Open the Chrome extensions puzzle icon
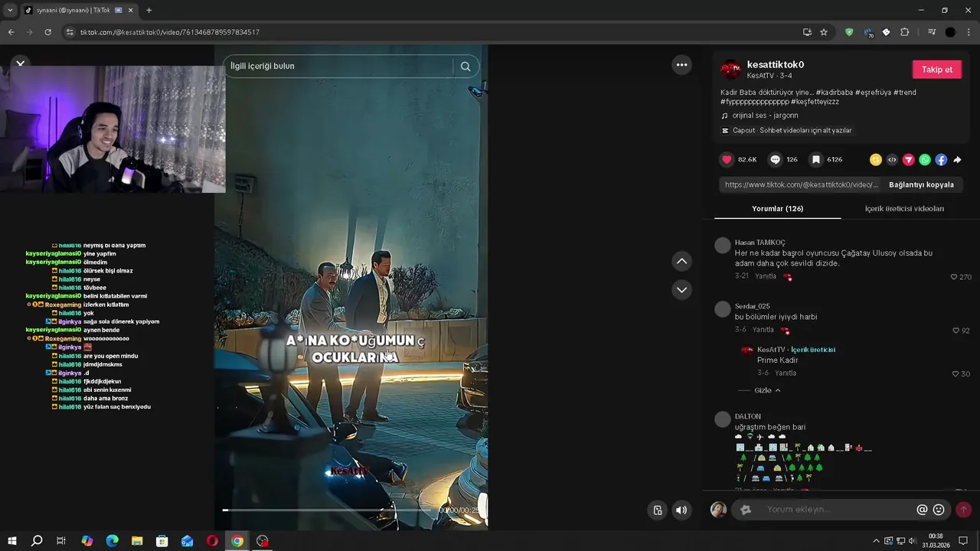Image resolution: width=980 pixels, height=551 pixels. click(x=904, y=32)
